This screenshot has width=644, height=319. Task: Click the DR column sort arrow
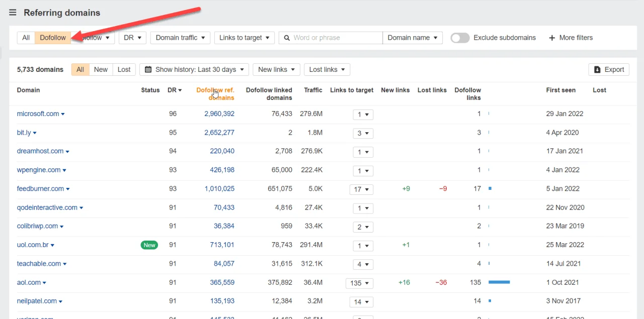pos(179,90)
